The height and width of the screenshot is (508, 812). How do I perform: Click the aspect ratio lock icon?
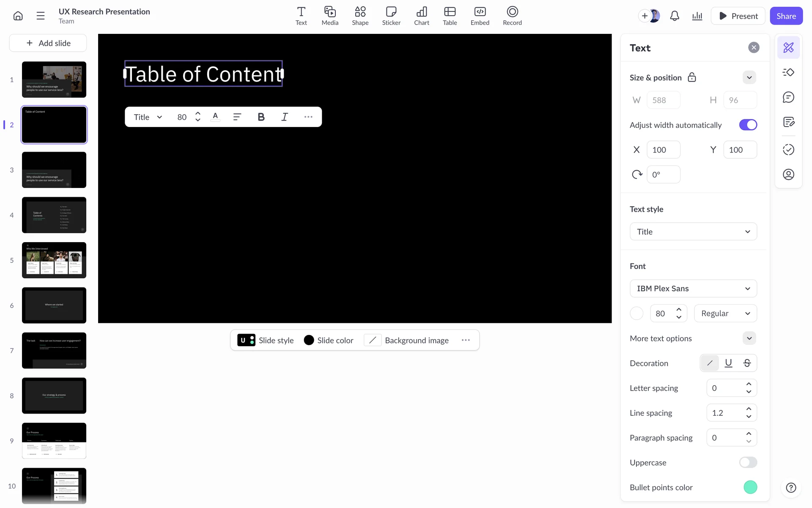[692, 77]
